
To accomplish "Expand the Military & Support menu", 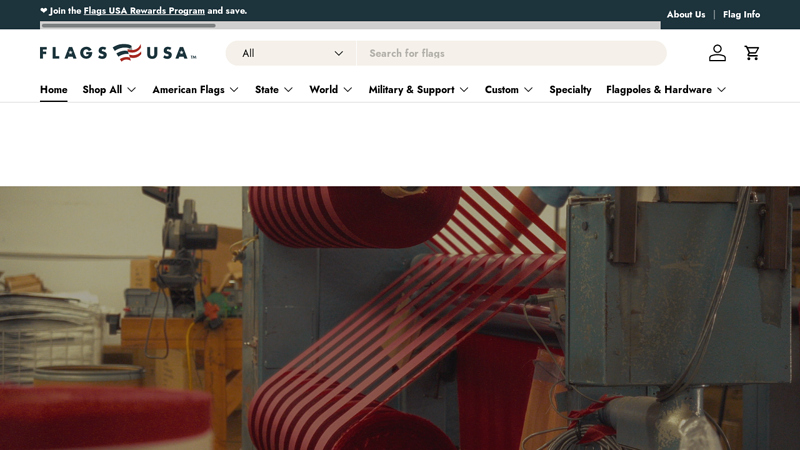I will tap(418, 89).
